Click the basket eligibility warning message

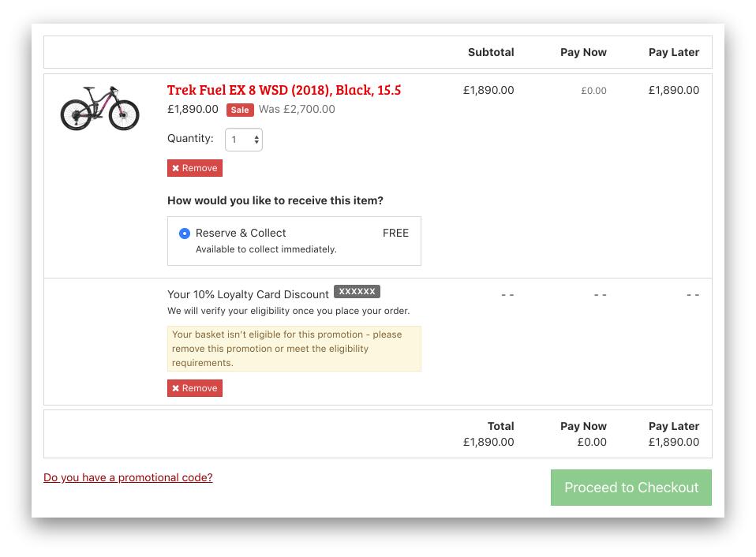pyautogui.click(x=294, y=348)
